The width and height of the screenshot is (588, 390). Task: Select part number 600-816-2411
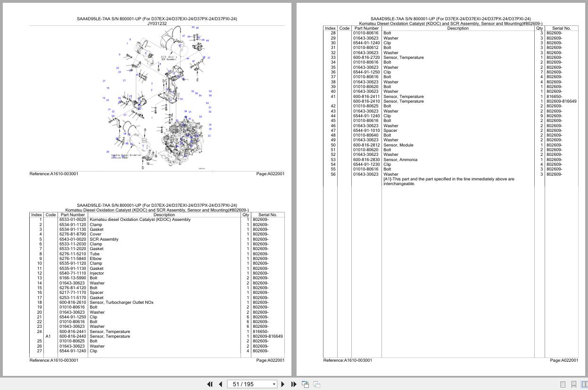click(366, 97)
